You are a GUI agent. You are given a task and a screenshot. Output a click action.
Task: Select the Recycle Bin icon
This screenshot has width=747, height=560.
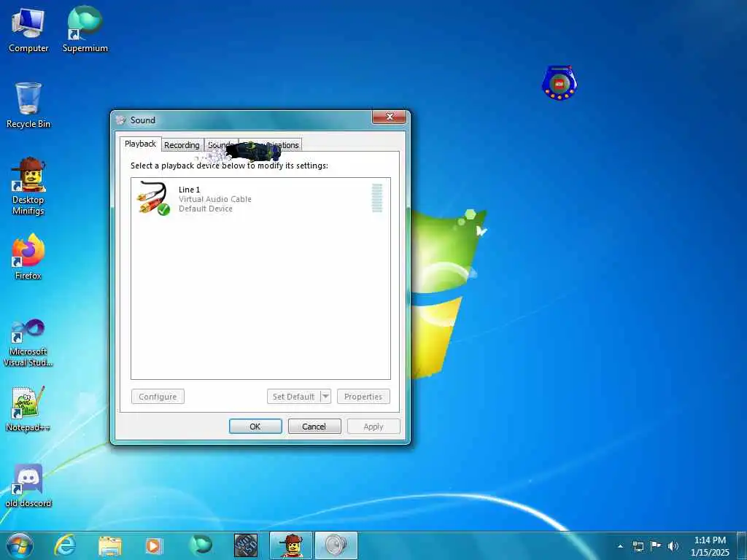click(x=28, y=105)
